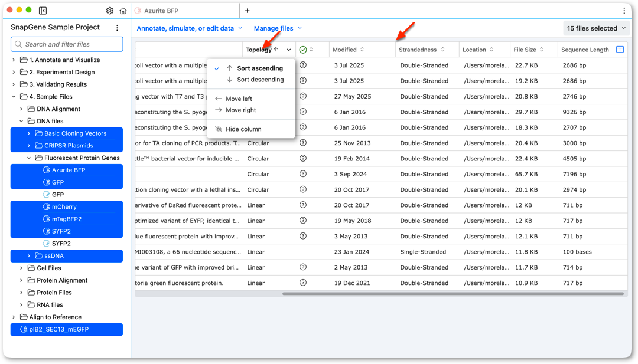
Task: Open column chooser icon beside Sequence Length
Action: coord(620,50)
